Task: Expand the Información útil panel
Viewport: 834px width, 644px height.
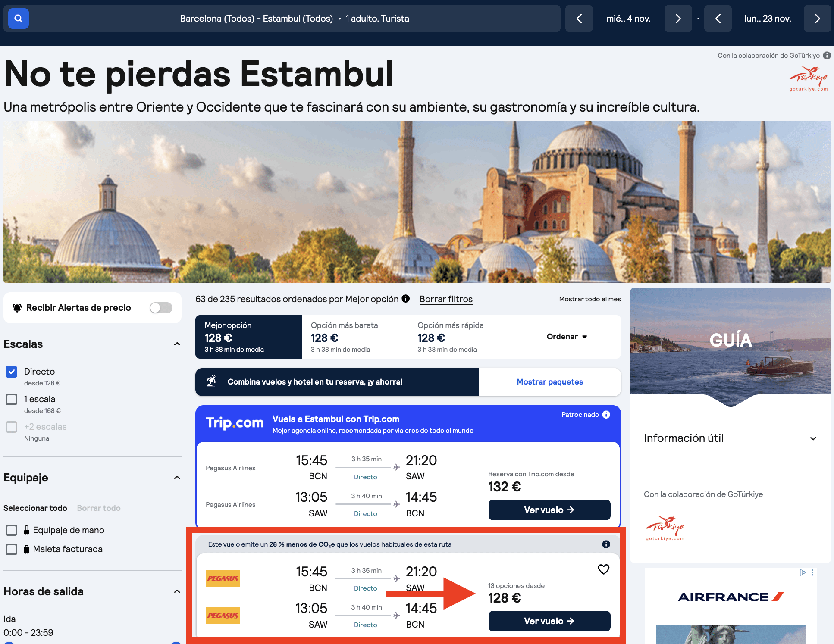Action: pos(813,438)
